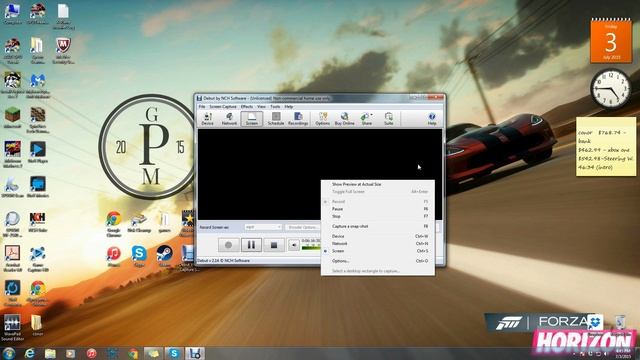Open the Skype desktop shortcut
The width and height of the screenshot is (640, 360).
pos(139,257)
